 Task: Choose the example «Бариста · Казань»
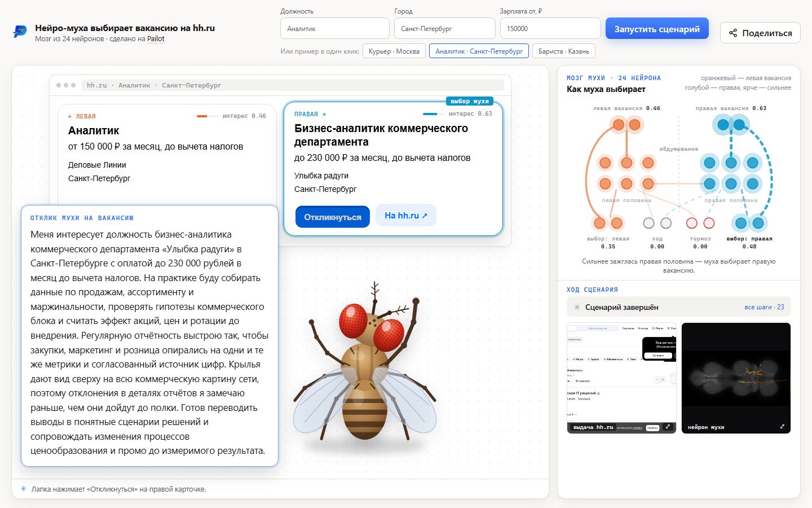point(564,51)
